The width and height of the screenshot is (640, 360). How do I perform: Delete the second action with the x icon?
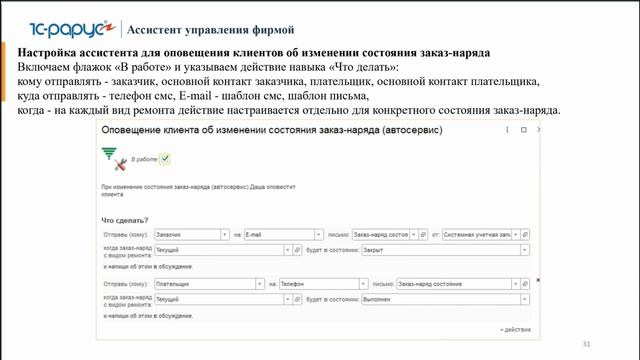click(x=538, y=280)
